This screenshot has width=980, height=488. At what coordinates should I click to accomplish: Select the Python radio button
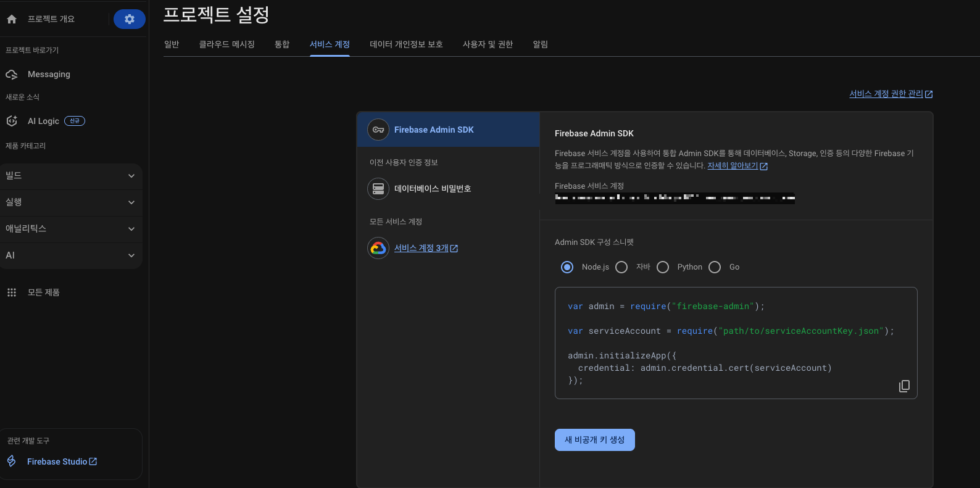[x=663, y=267]
